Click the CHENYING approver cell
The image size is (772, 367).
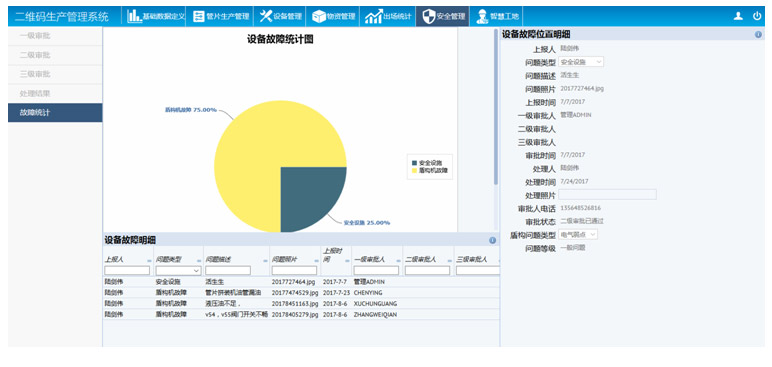(368, 293)
